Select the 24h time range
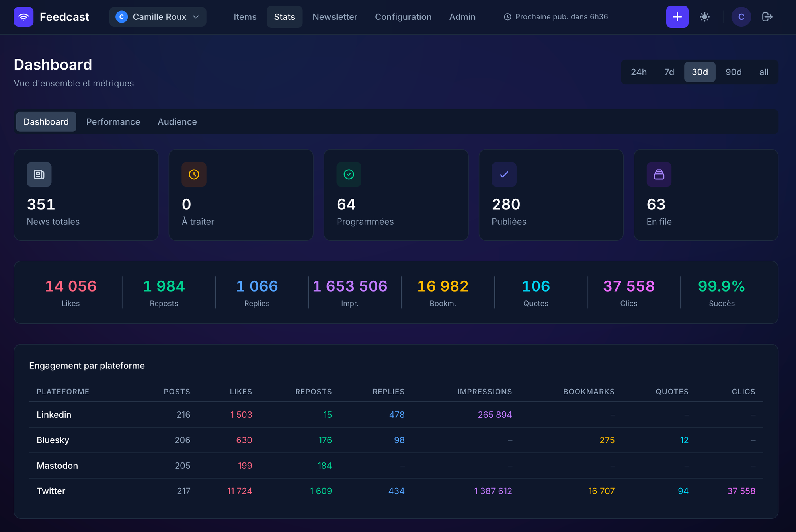This screenshot has height=532, width=796. tap(638, 72)
